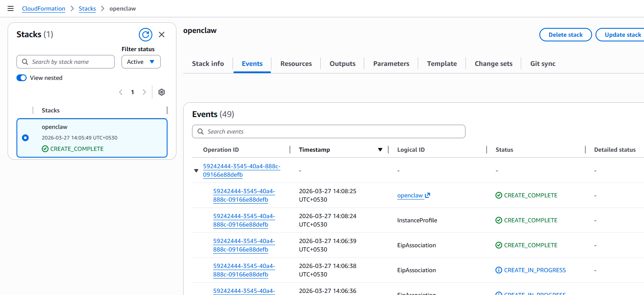Refresh the stacks list

[145, 35]
